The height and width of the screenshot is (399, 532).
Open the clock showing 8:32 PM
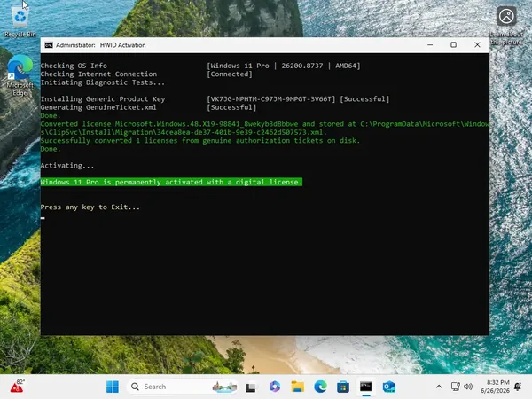click(x=495, y=387)
